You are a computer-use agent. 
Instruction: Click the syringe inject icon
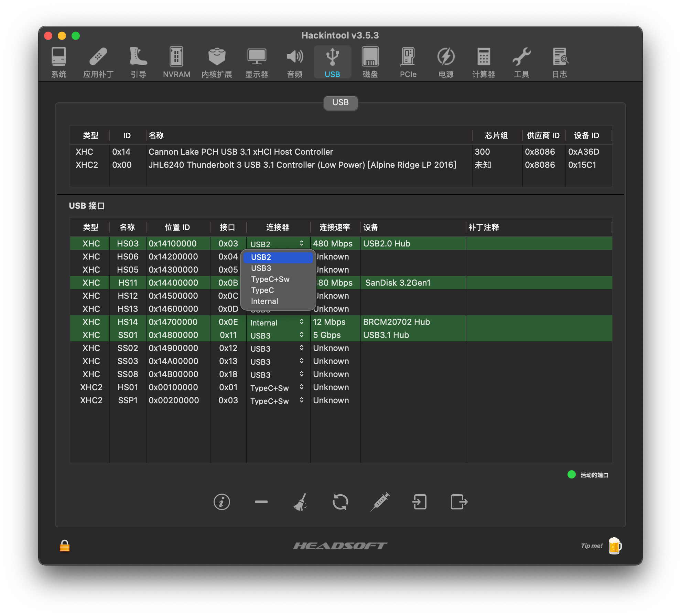tap(380, 502)
